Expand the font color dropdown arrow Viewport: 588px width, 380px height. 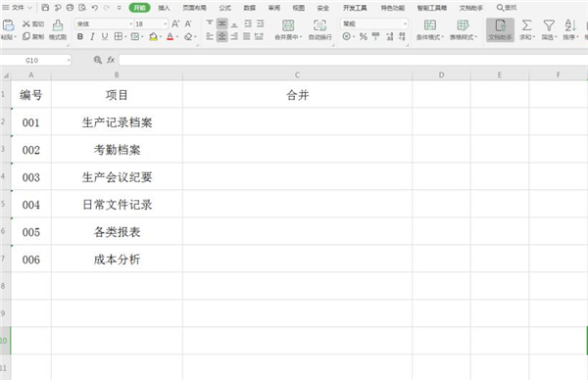click(177, 36)
